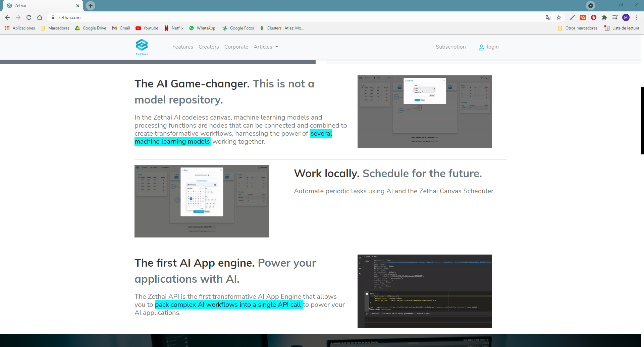
Task: Open the Features page
Action: coord(183,47)
